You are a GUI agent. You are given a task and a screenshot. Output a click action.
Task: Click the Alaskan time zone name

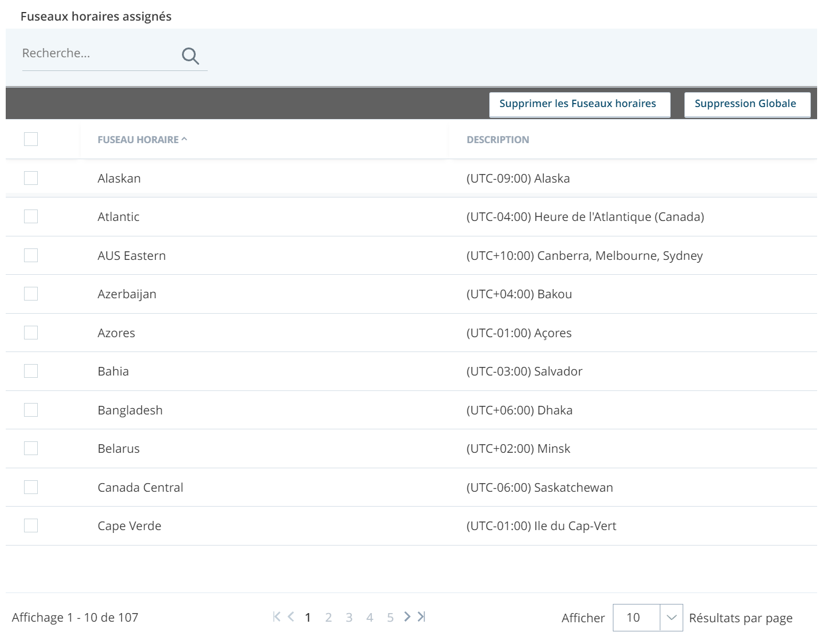click(119, 178)
